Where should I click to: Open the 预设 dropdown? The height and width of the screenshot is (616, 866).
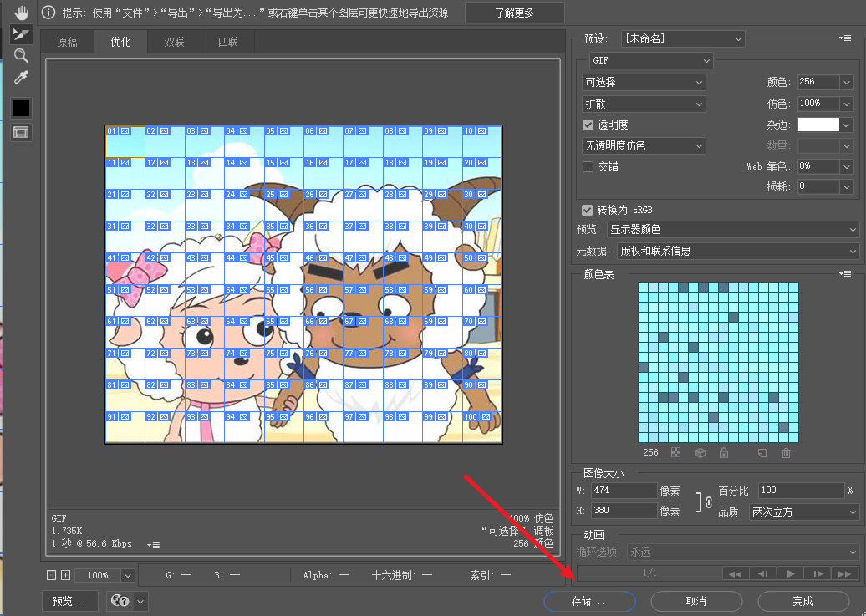click(x=683, y=38)
